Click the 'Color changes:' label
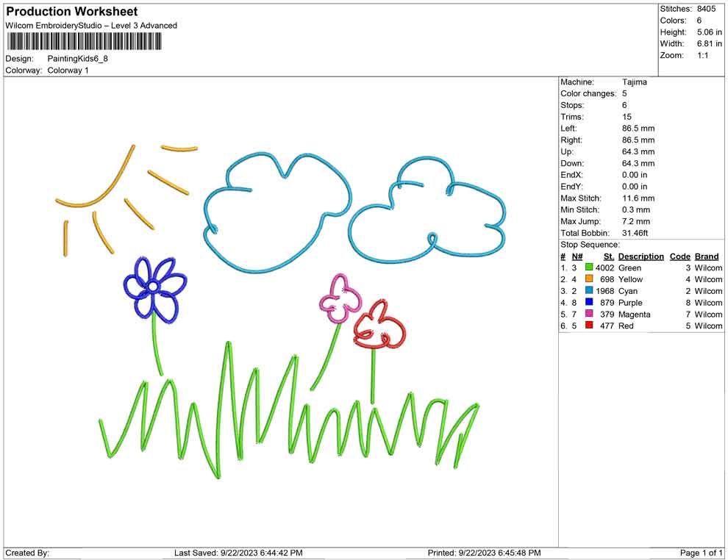Viewport: 728px width, 560px height. pos(588,94)
